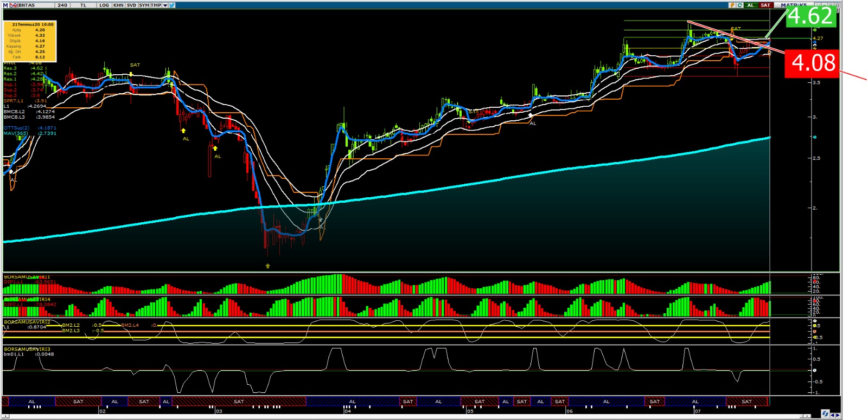Open the chart type icon beside BNTAS
The height and width of the screenshot is (420, 868).
14,5
